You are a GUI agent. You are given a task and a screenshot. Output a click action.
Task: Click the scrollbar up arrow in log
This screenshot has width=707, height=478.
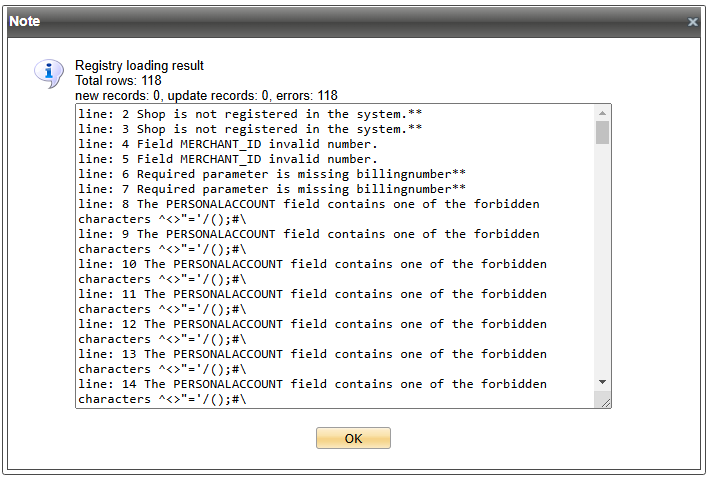point(602,113)
